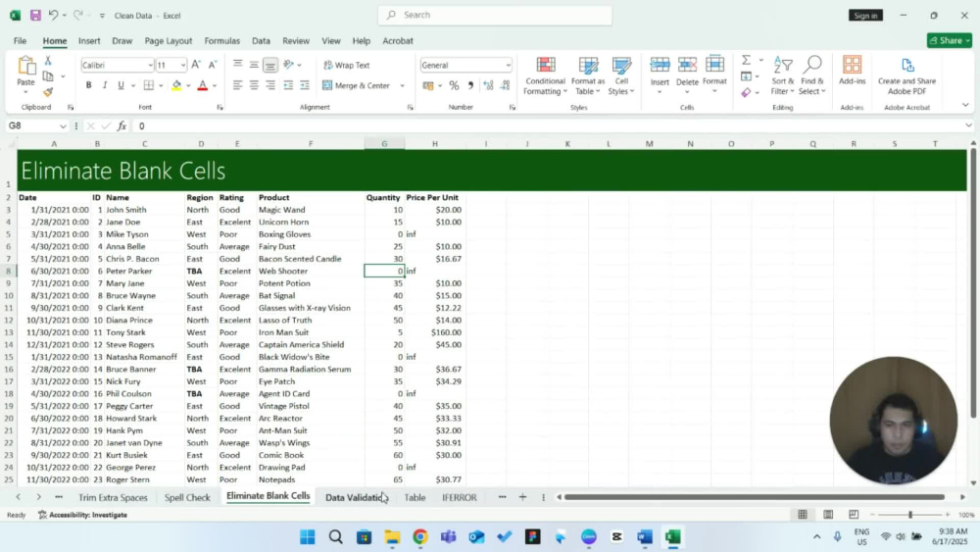The image size is (980, 552).
Task: Apply Percent Style to cell
Action: click(x=455, y=85)
